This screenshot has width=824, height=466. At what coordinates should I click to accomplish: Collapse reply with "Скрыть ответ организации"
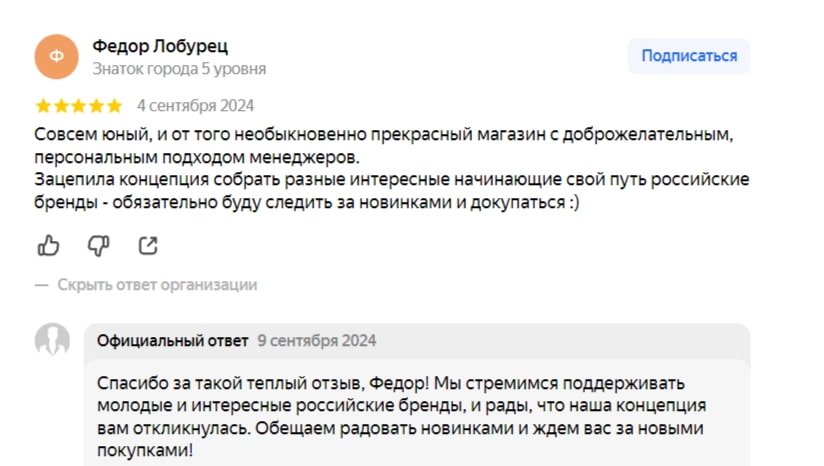[157, 285]
